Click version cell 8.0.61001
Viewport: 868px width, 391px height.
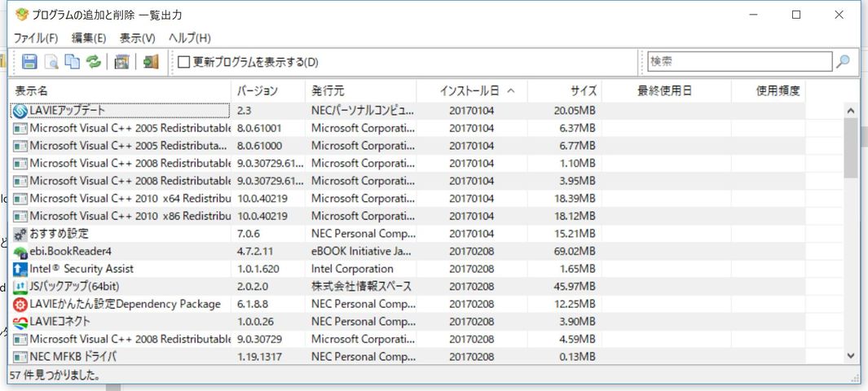(259, 129)
